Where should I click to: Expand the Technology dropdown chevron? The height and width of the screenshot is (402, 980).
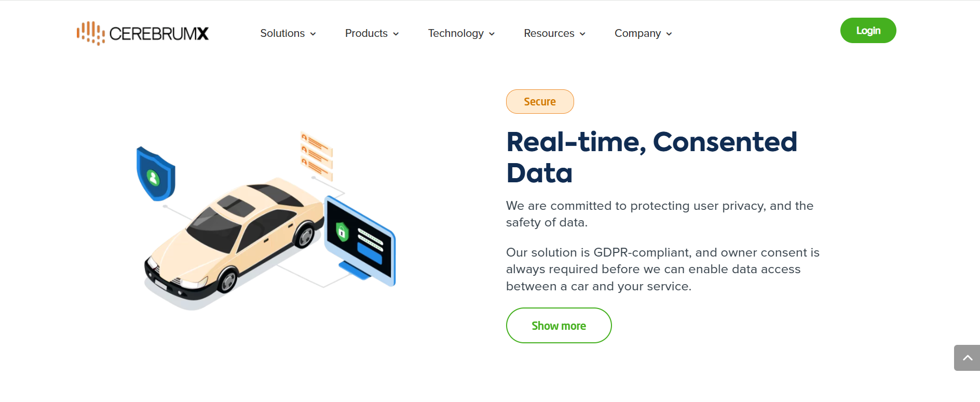coord(492,34)
